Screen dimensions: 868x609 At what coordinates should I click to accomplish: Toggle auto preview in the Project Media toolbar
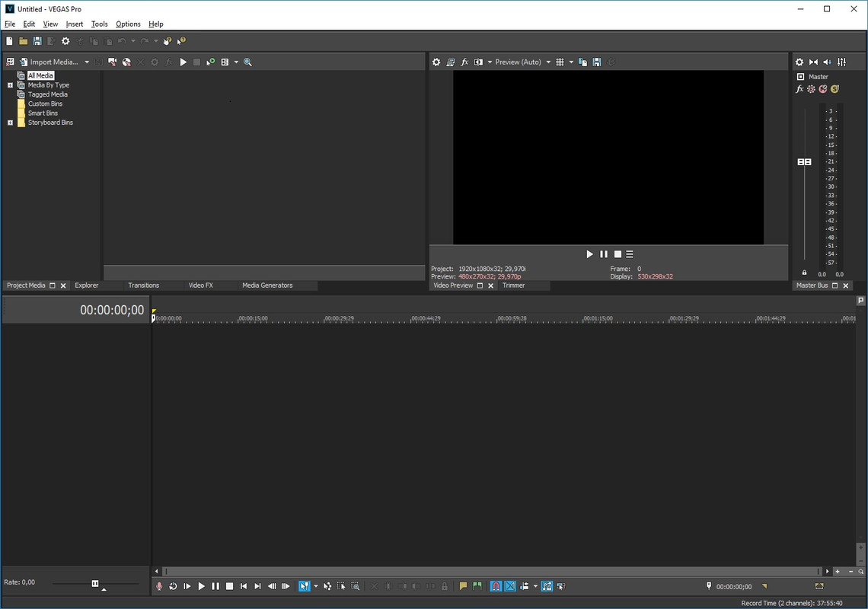(210, 62)
